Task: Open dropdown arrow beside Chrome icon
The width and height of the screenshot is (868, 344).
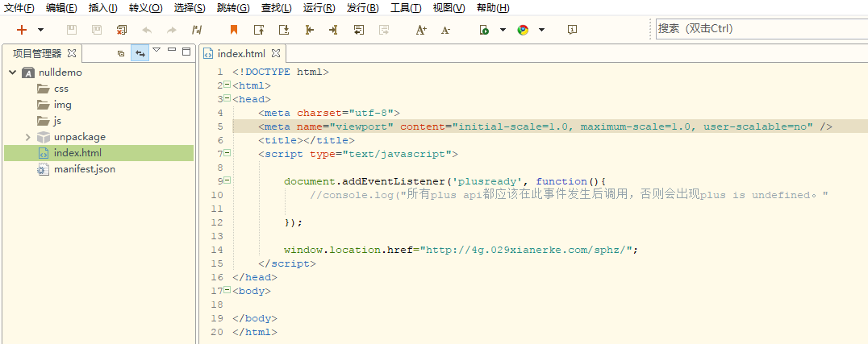Action: (541, 30)
